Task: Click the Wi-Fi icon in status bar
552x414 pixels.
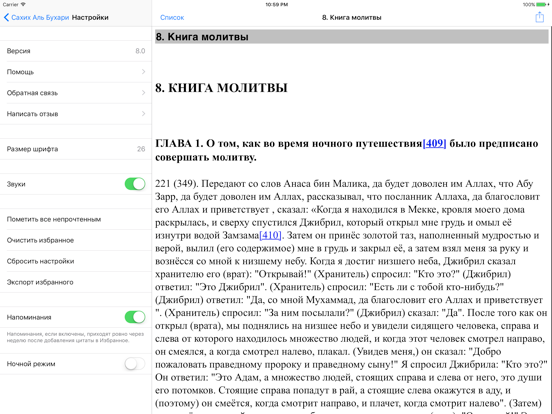Action: click(x=23, y=4)
